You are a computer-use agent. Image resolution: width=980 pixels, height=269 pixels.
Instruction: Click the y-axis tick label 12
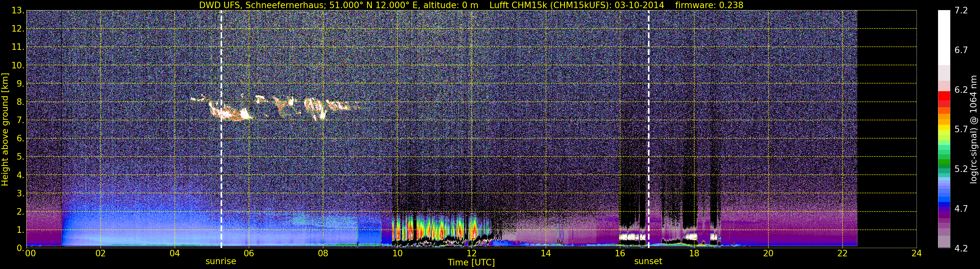(18, 29)
